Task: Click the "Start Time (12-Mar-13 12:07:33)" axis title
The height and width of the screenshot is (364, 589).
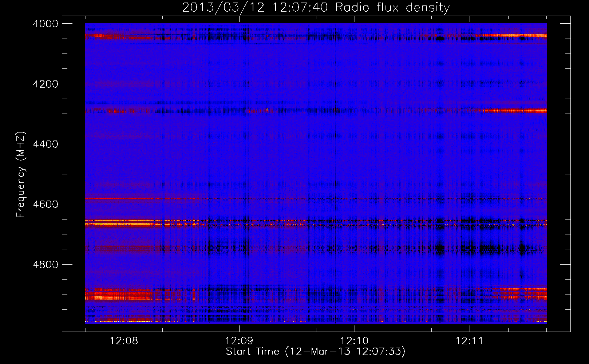Action: point(316,352)
